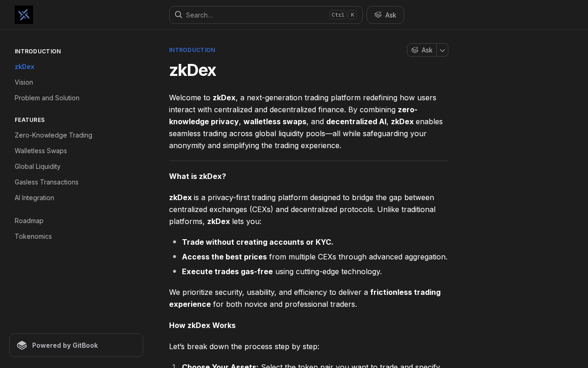Open Global Liquidity in sidebar
This screenshot has height=368, width=588.
point(38,167)
